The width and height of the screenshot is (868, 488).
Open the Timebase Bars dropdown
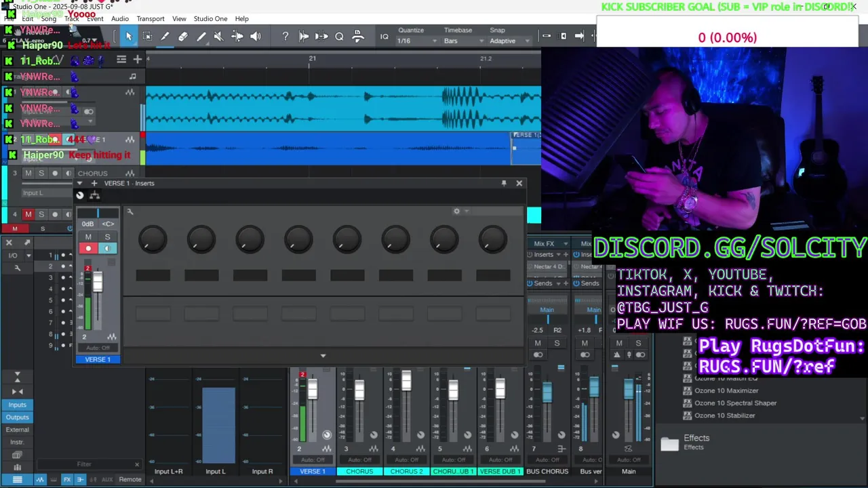tap(464, 41)
